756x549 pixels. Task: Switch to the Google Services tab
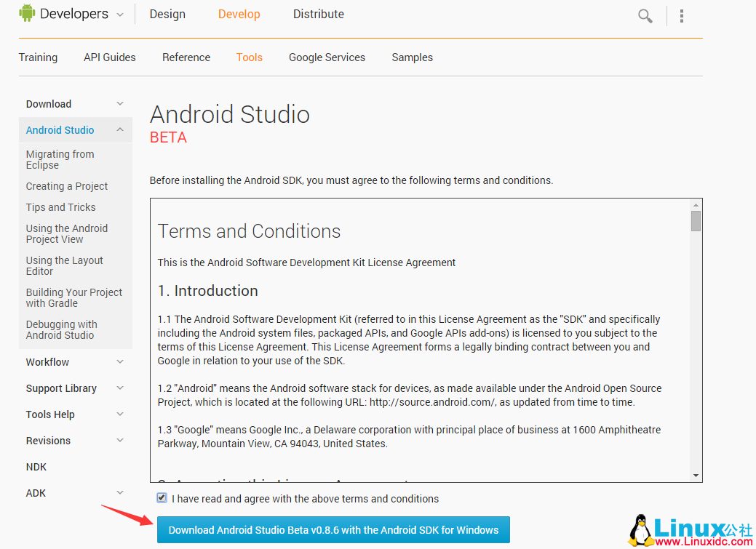point(327,57)
